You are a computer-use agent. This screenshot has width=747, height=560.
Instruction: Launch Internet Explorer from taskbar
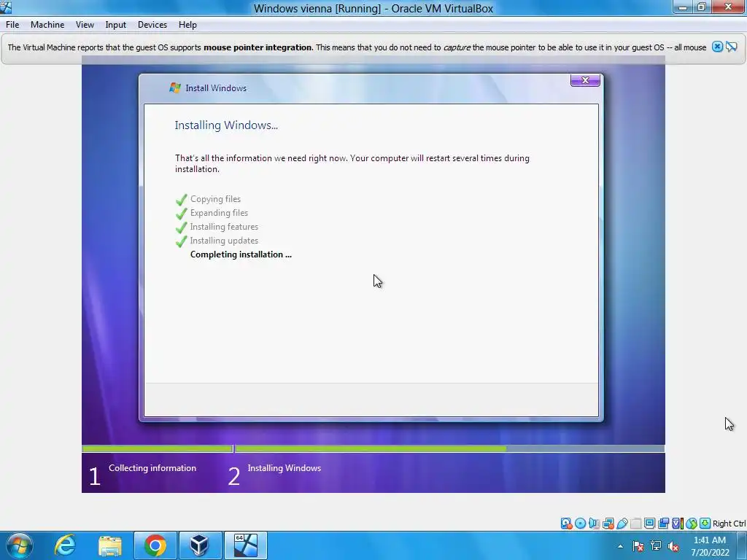click(65, 545)
